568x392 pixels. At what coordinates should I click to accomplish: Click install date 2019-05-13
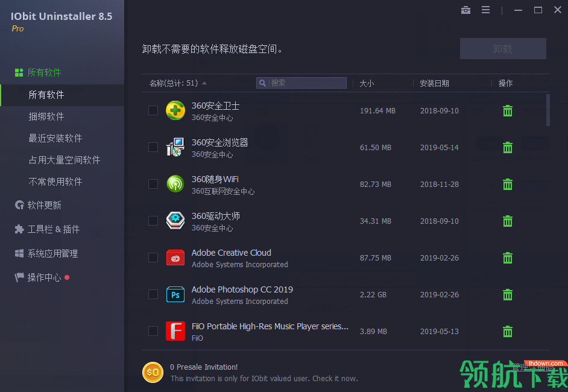440,332
